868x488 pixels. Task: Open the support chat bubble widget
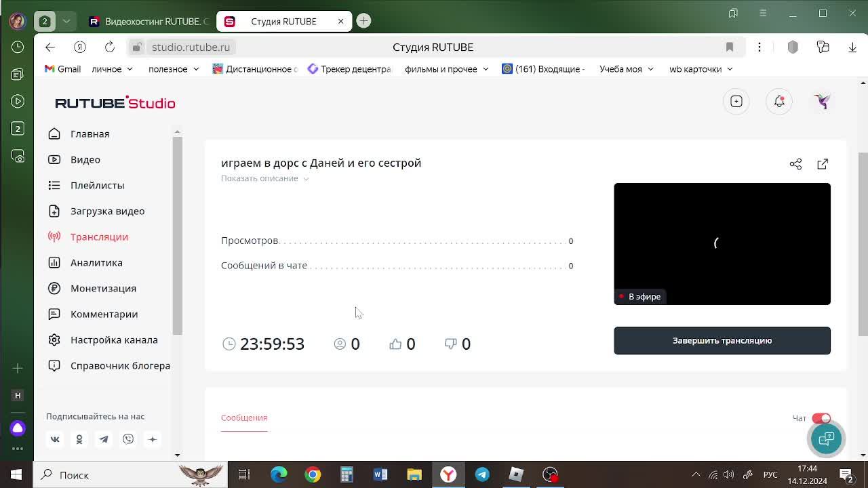click(826, 439)
